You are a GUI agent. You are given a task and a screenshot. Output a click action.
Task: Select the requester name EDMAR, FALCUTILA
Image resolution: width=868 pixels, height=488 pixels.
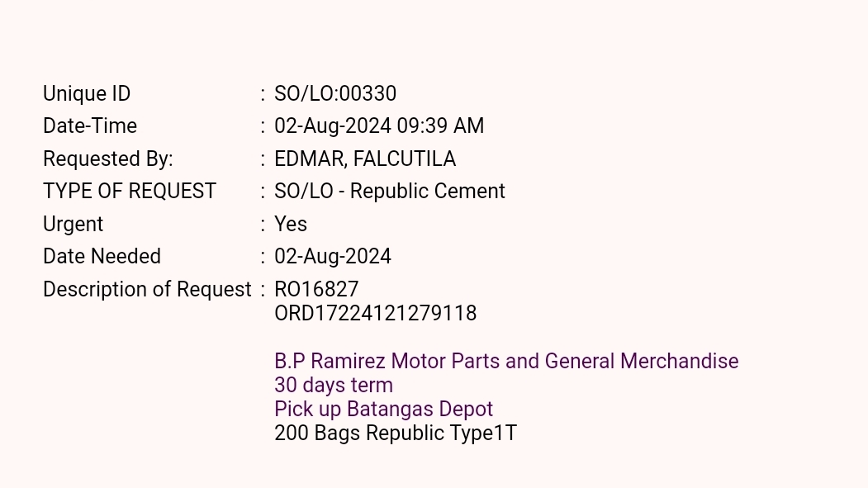(x=365, y=159)
